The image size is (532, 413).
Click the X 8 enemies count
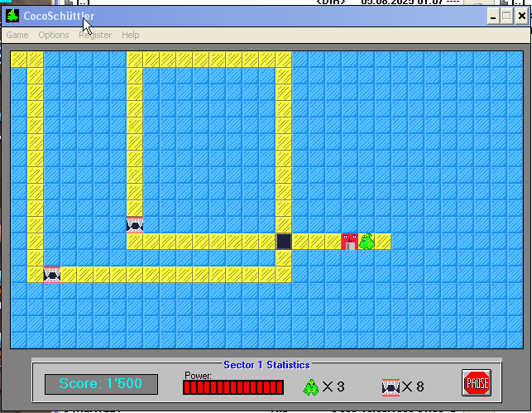413,387
